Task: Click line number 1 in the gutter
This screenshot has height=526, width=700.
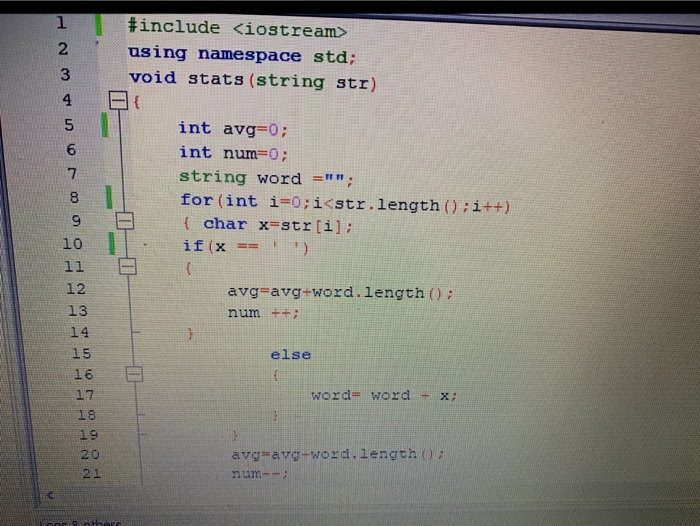Action: pos(62,23)
